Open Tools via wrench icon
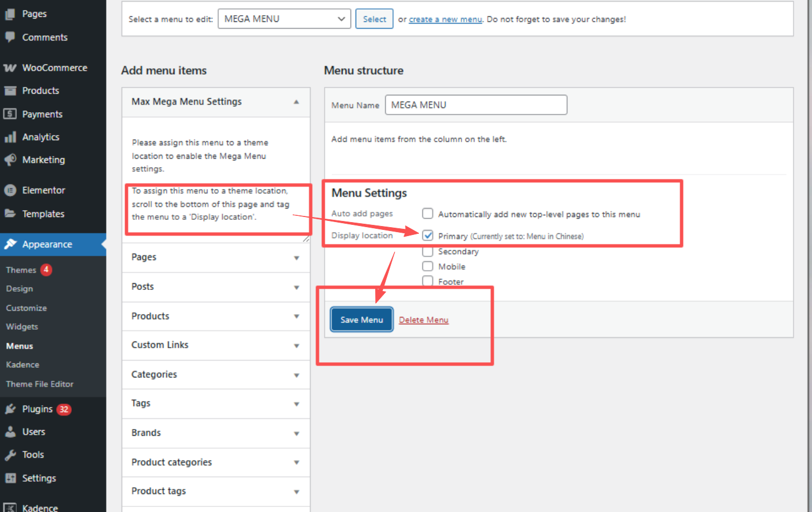The height and width of the screenshot is (512, 812). [x=10, y=455]
